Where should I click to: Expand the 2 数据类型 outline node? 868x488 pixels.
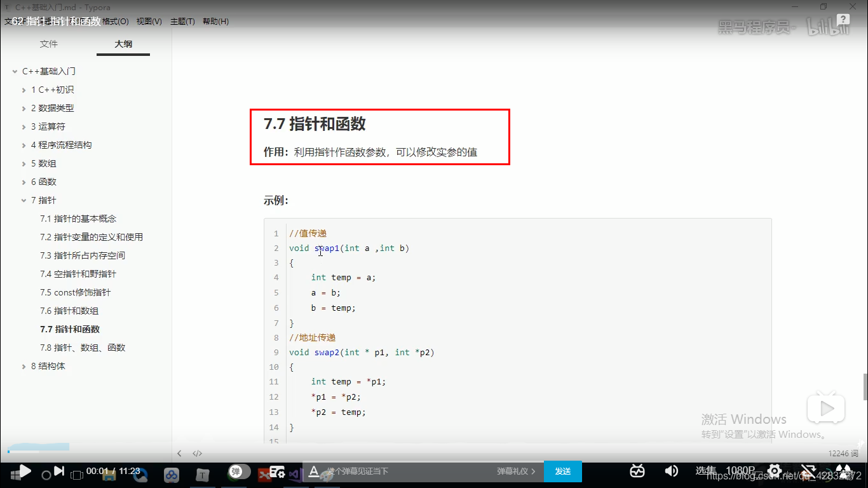(x=24, y=108)
